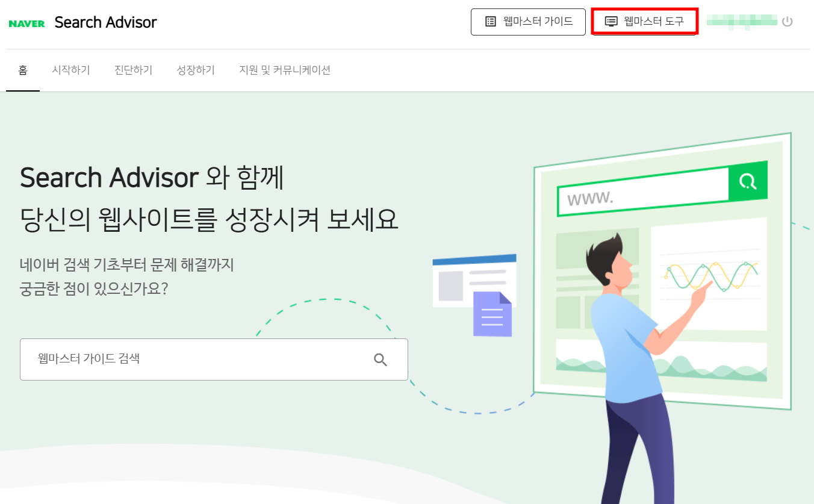
Task: Switch to the 시작하기 tab
Action: pos(71,70)
